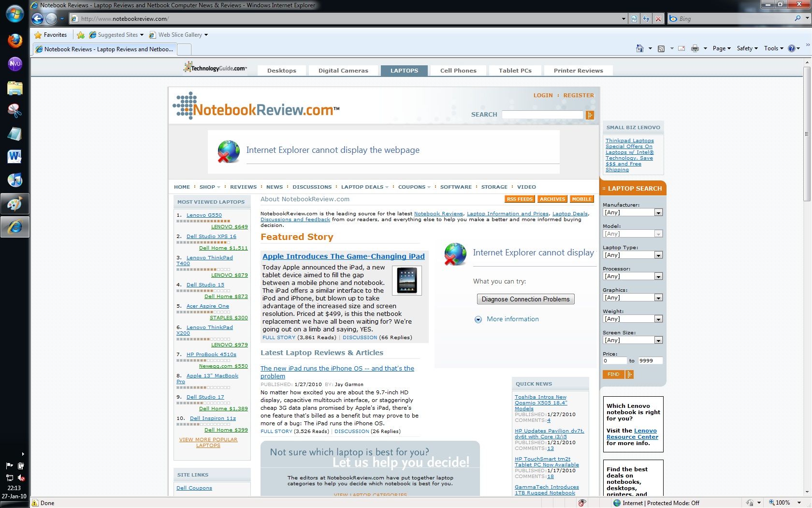The height and width of the screenshot is (508, 812).
Task: Switch to the Printer Reviews site tab
Action: click(579, 71)
